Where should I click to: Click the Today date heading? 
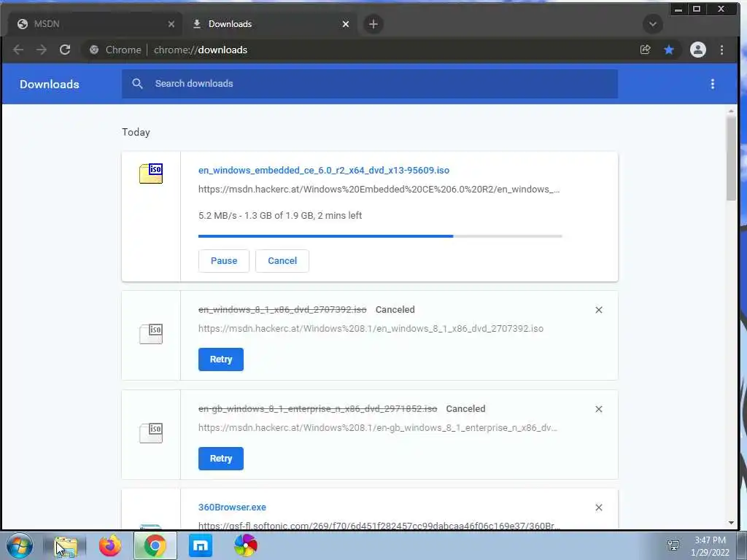pyautogui.click(x=136, y=132)
